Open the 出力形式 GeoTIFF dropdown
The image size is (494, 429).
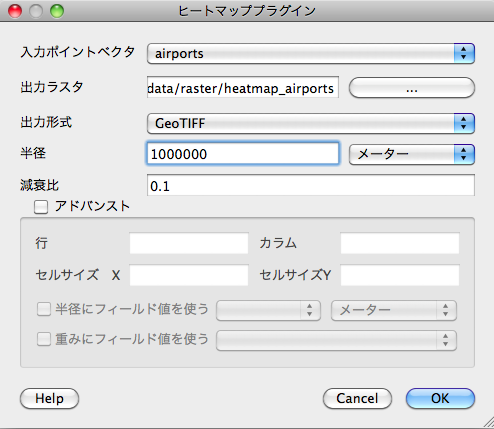pos(311,123)
